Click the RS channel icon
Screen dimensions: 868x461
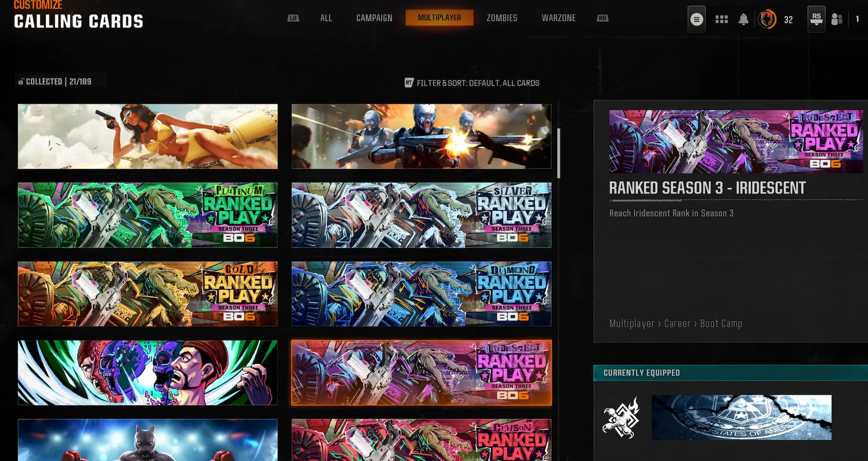pyautogui.click(x=816, y=19)
